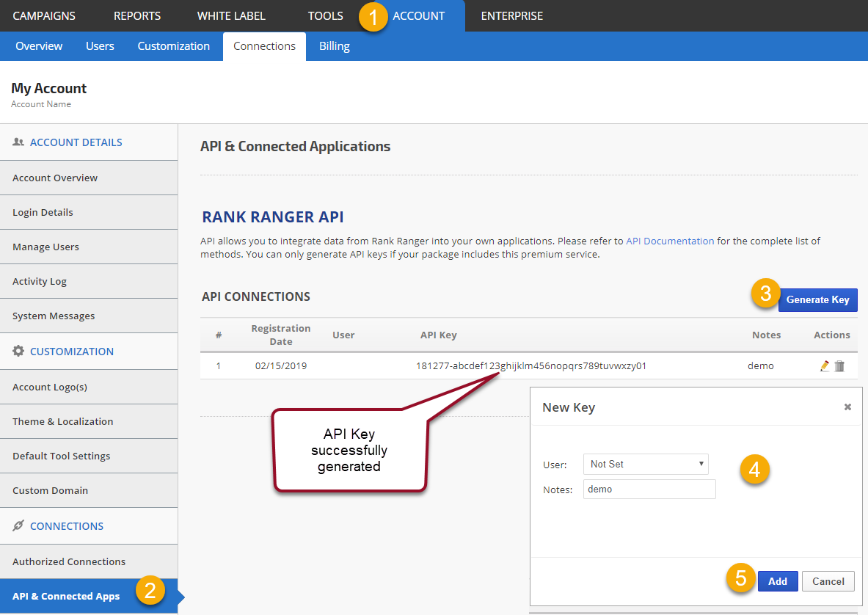
Task: Click the Customization gear icon
Action: pos(18,351)
